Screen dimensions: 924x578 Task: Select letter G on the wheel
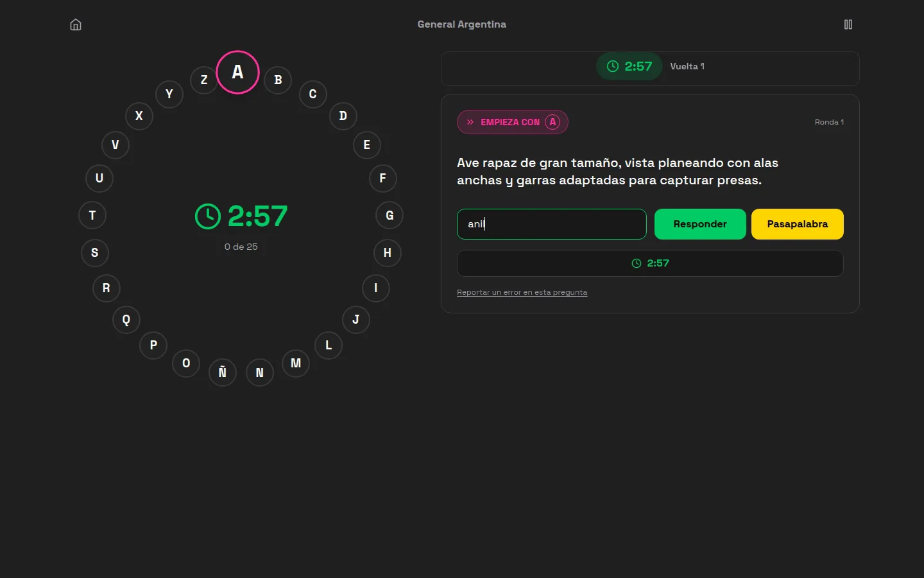389,216
